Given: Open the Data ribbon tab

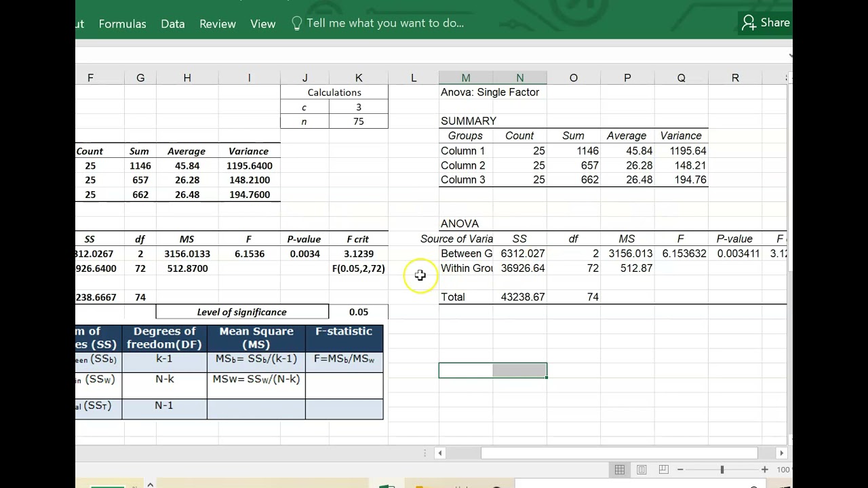Looking at the screenshot, I should (173, 24).
